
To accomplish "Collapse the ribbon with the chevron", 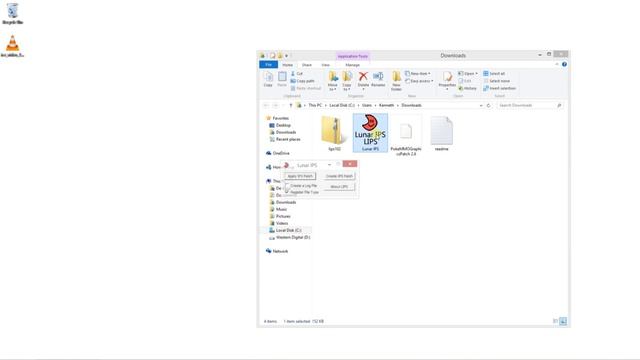I will pyautogui.click(x=557, y=64).
